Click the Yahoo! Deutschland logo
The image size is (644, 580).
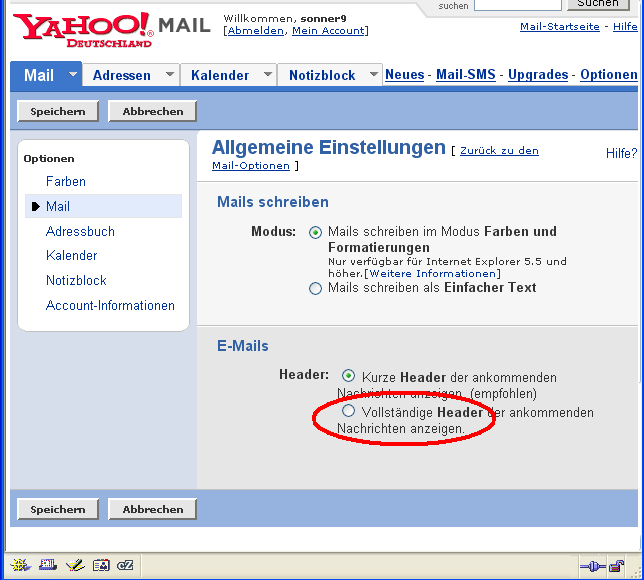coord(83,29)
